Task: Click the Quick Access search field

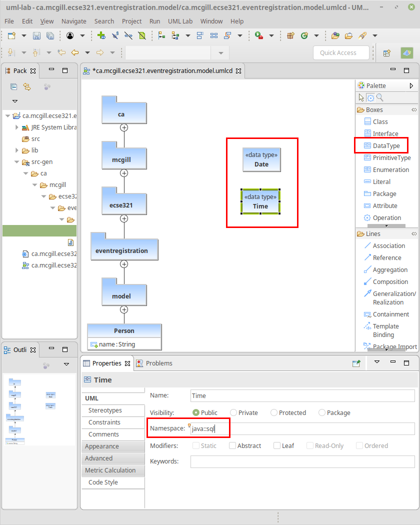Action: point(341,53)
